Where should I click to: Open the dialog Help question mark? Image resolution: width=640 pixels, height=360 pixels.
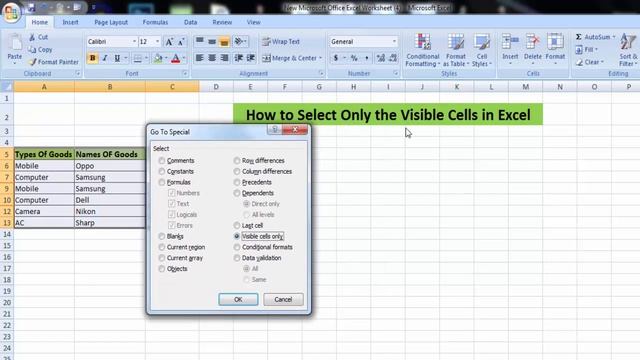pos(274,129)
